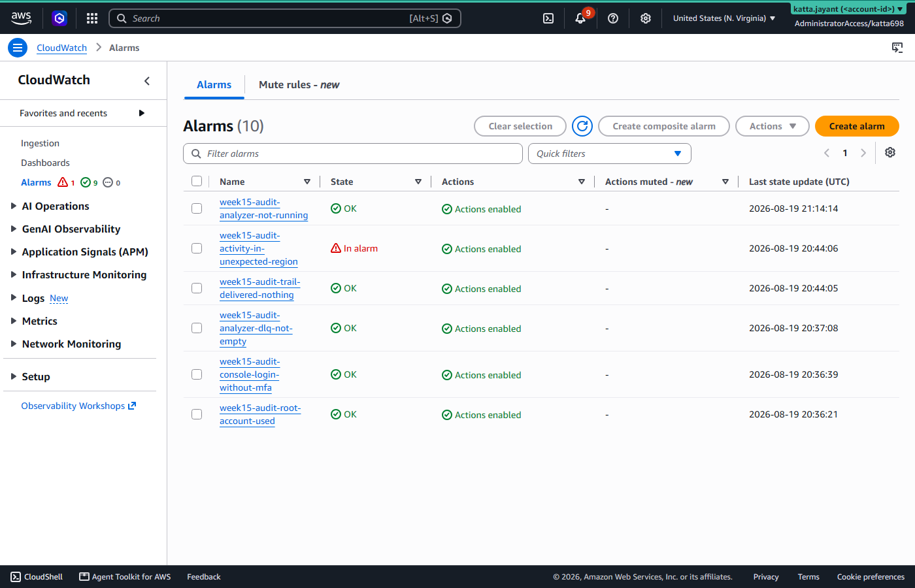
Task: Click the icon inside the search box's right end
Action: click(447, 18)
